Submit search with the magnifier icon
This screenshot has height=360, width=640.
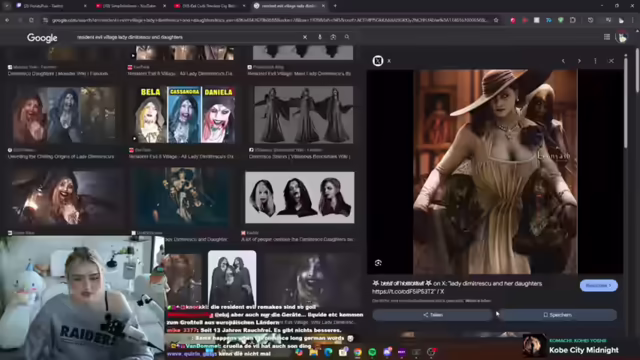tap(347, 37)
